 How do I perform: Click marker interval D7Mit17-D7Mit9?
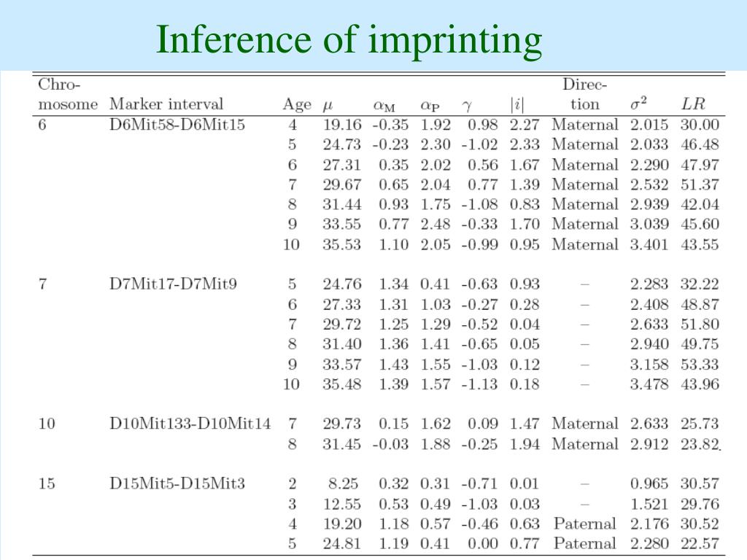(173, 284)
